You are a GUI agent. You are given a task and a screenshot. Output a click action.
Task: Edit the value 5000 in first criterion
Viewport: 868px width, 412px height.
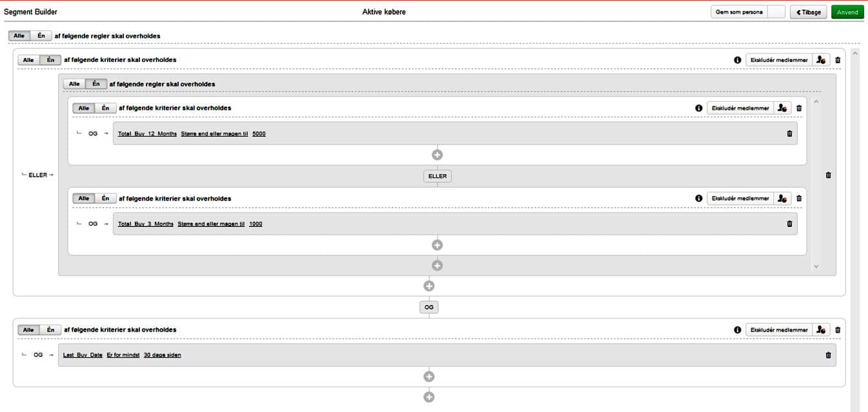(259, 133)
